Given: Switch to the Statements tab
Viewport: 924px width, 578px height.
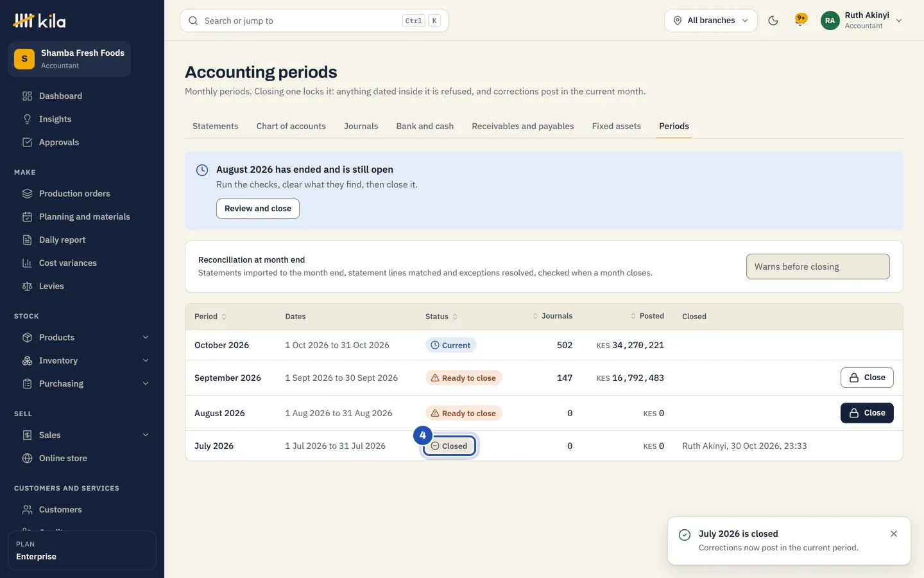Looking at the screenshot, I should coord(216,127).
